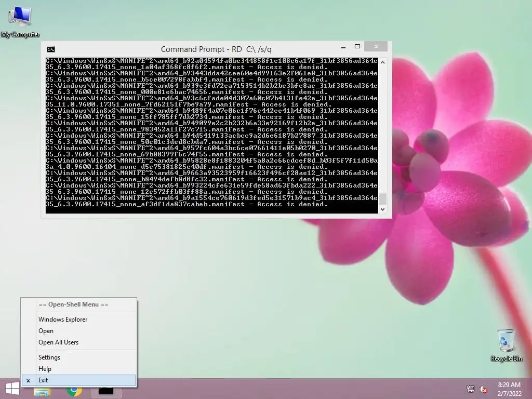Open the My Computer desktop icon
Image resolution: width=532 pixels, height=399 pixels.
[x=20, y=21]
